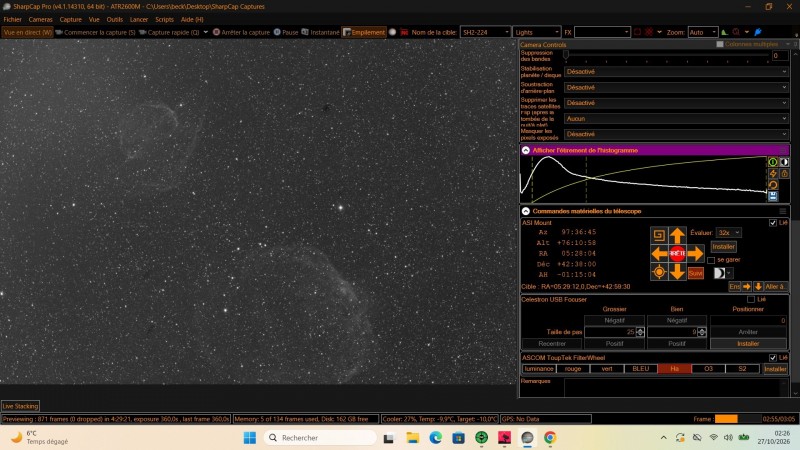Open the Aide (H) menu
Viewport: 800px width, 450px height.
[x=192, y=19]
